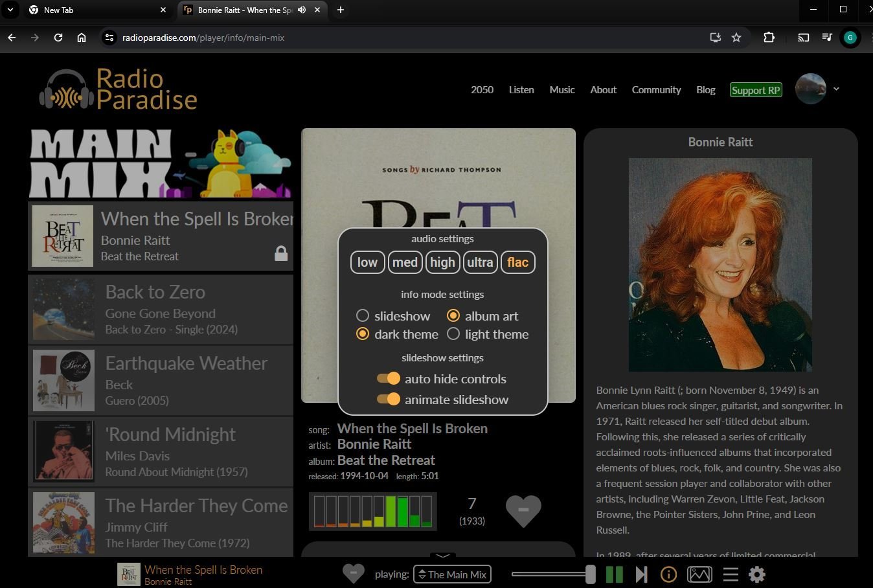This screenshot has height=588, width=873.
Task: Open the slideshow image view icon
Action: point(699,574)
